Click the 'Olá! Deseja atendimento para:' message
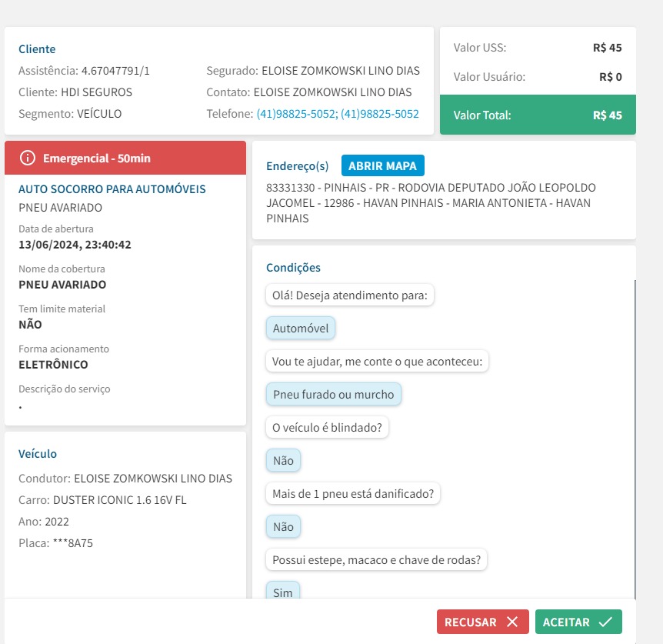663x644 pixels. point(349,295)
